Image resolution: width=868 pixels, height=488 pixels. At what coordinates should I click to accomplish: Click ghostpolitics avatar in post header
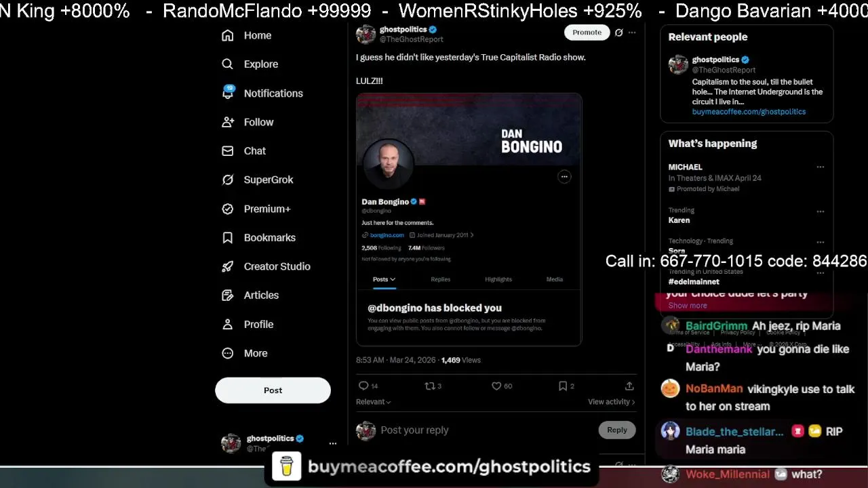(x=366, y=34)
